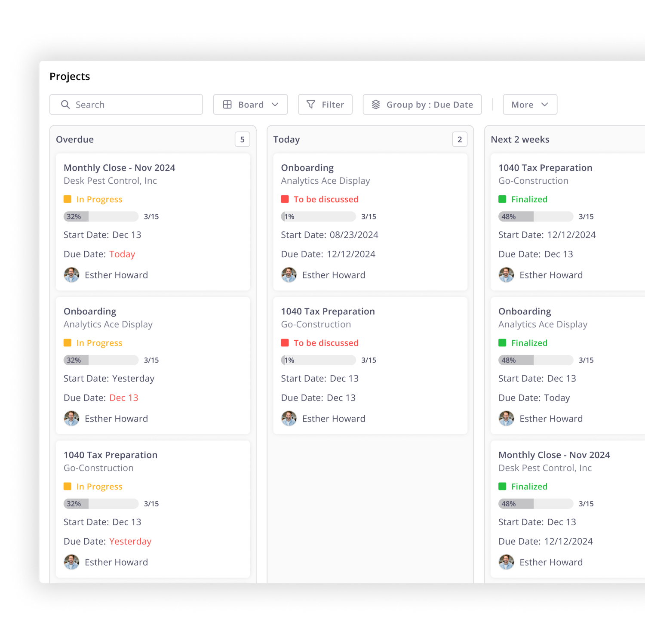
Task: Click green Finalized square on Next 2 weeks Onboarding card
Action: pos(502,343)
